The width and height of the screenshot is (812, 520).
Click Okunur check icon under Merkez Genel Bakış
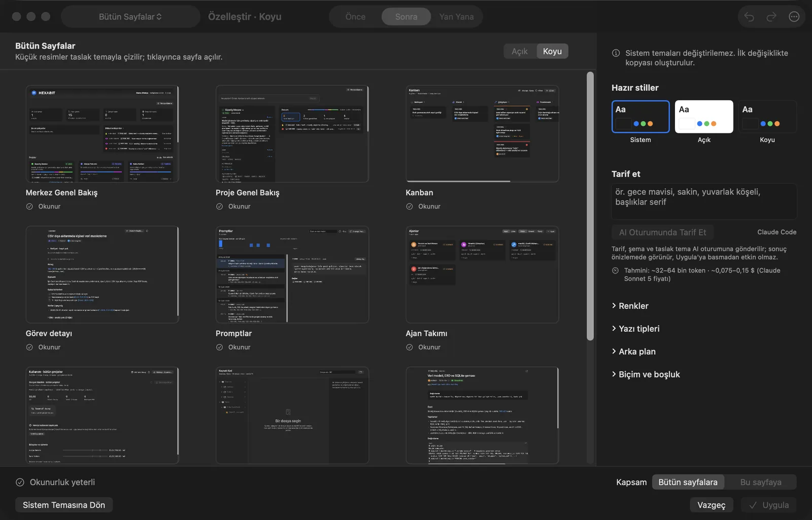pyautogui.click(x=29, y=206)
